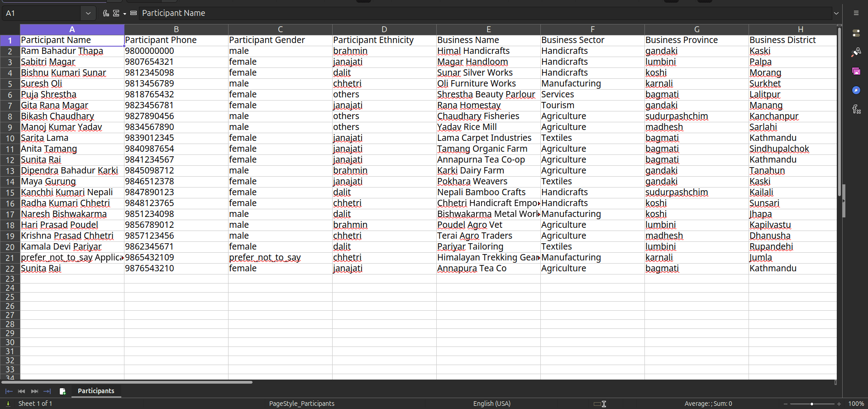
Task: Select the horizontal scrollbar thumb
Action: 126,382
